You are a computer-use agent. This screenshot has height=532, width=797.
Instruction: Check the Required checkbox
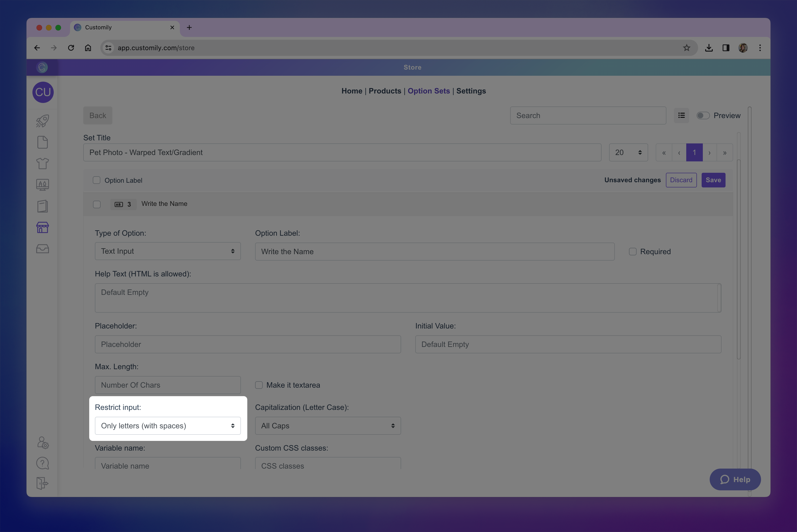pyautogui.click(x=633, y=251)
